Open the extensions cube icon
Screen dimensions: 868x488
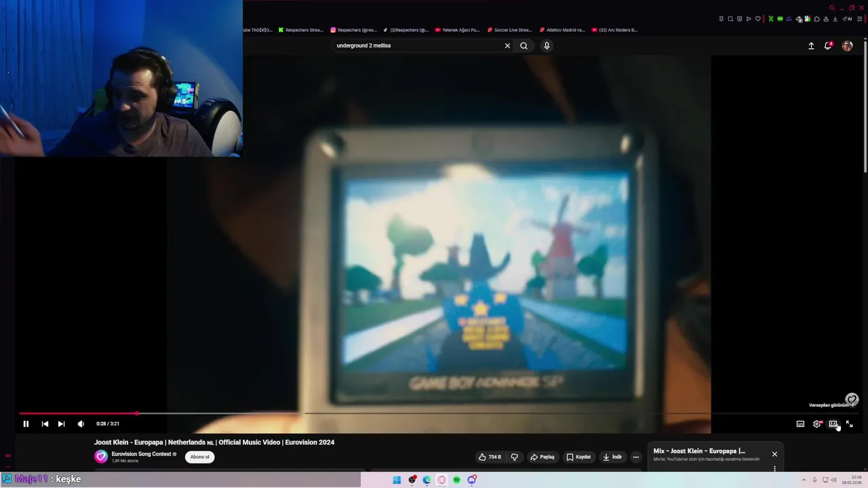pos(816,19)
